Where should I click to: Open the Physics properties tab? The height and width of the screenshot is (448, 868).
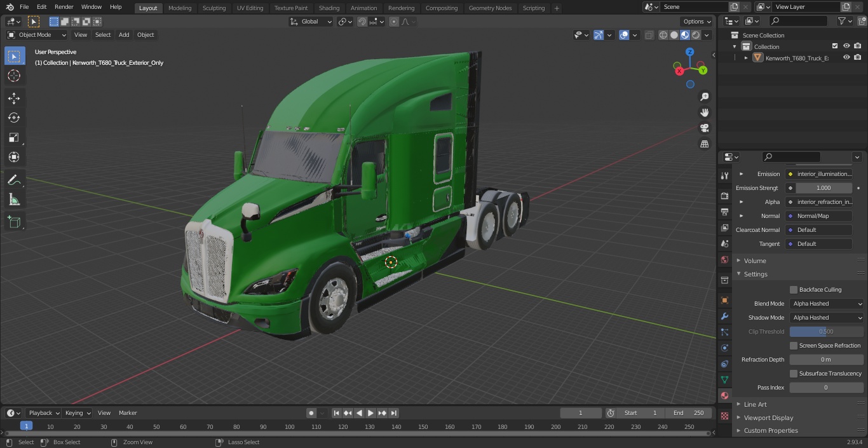[724, 348]
